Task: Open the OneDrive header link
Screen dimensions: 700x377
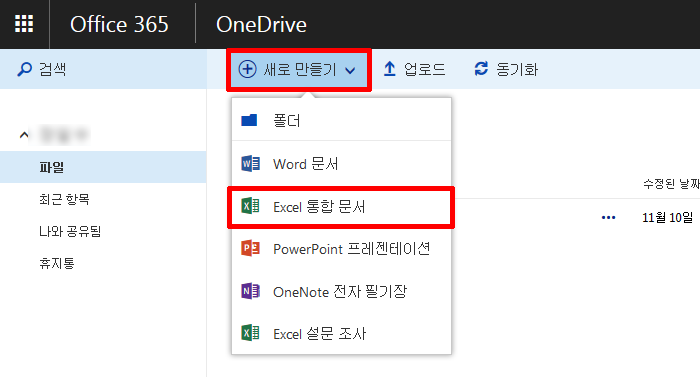Action: click(261, 24)
